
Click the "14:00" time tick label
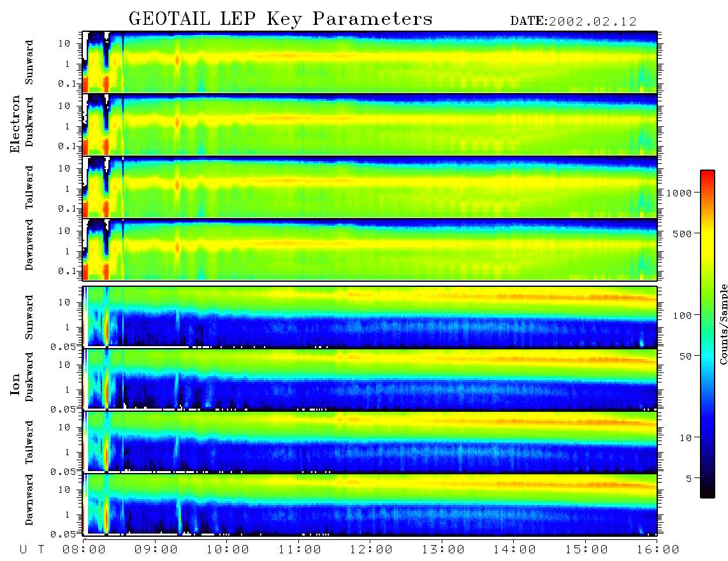click(x=514, y=550)
